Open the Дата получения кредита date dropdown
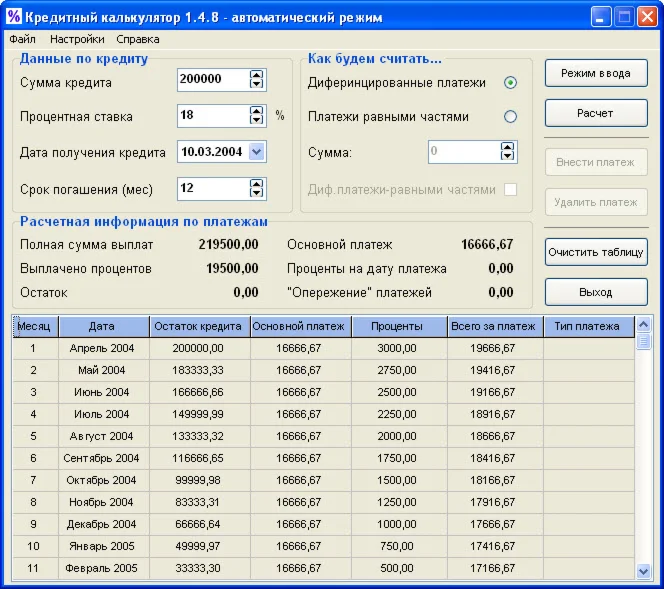This screenshot has width=664, height=589. (257, 152)
